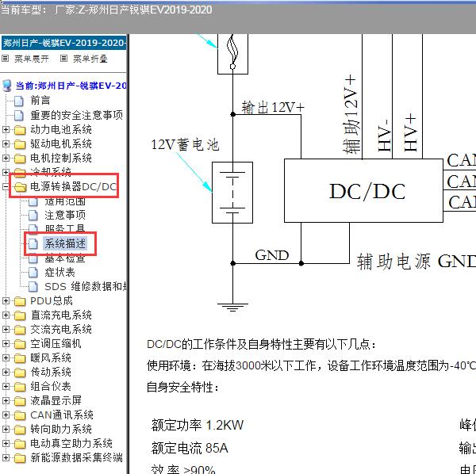The height and width of the screenshot is (474, 476).
Task: Collapse the 电源转换器DC/DC node
Action: (6, 187)
